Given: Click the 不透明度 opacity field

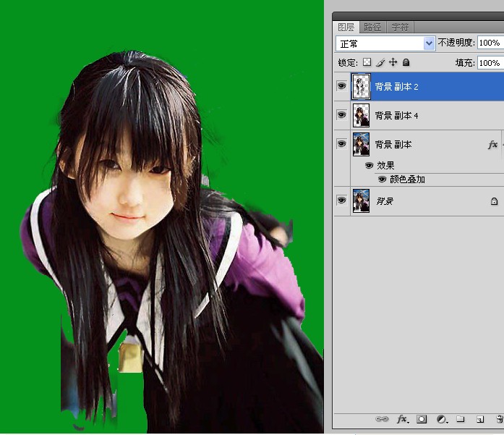Looking at the screenshot, I should point(490,43).
